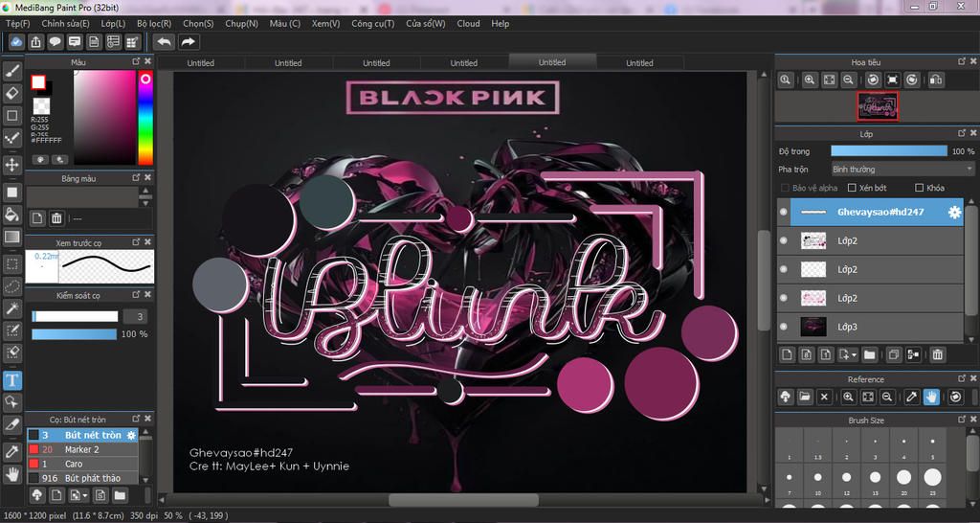Rotate navigator view left

point(873,80)
